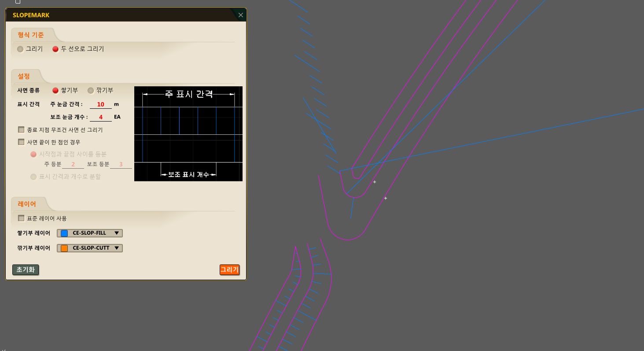
Task: Enable 종료 지점 무조건 사면 선 그리기 checkbox
Action: point(21,130)
